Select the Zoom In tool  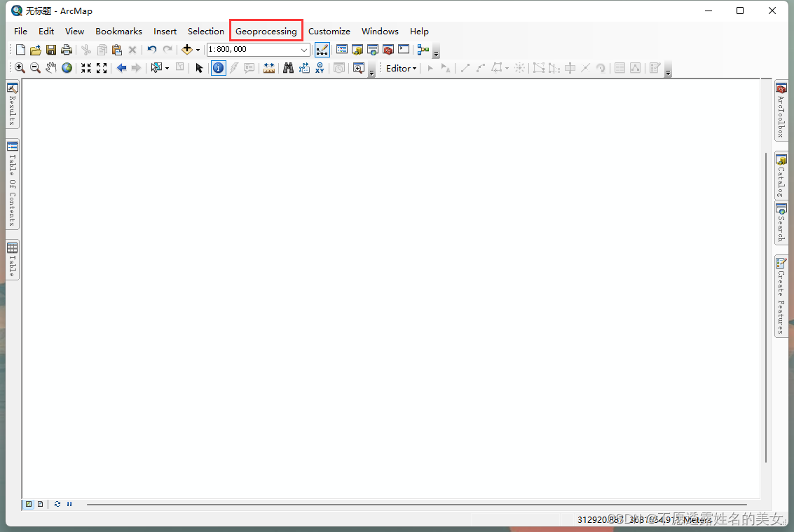click(20, 68)
